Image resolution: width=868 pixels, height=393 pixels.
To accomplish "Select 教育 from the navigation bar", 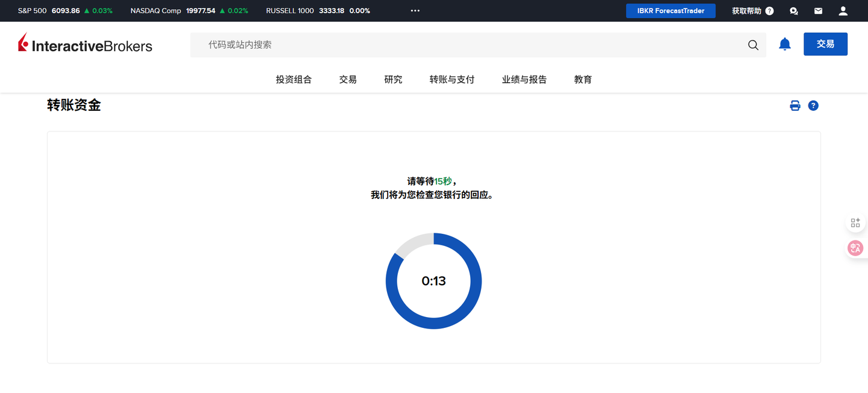I will point(582,79).
